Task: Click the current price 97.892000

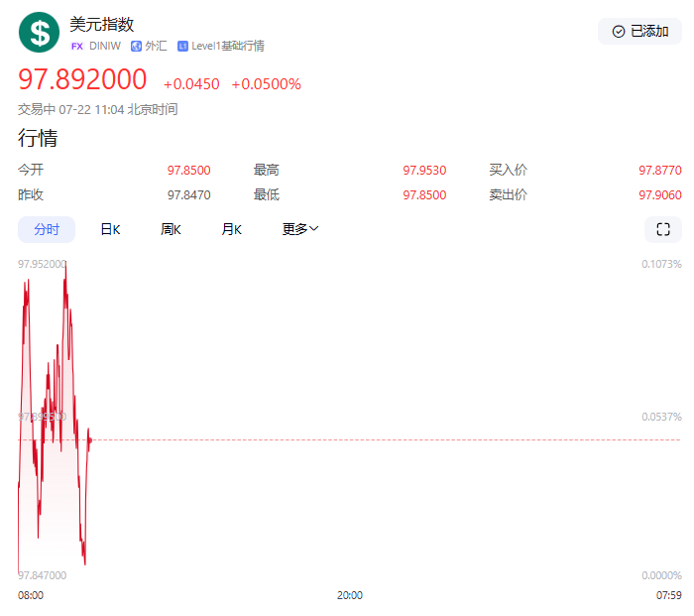Action: click(82, 79)
